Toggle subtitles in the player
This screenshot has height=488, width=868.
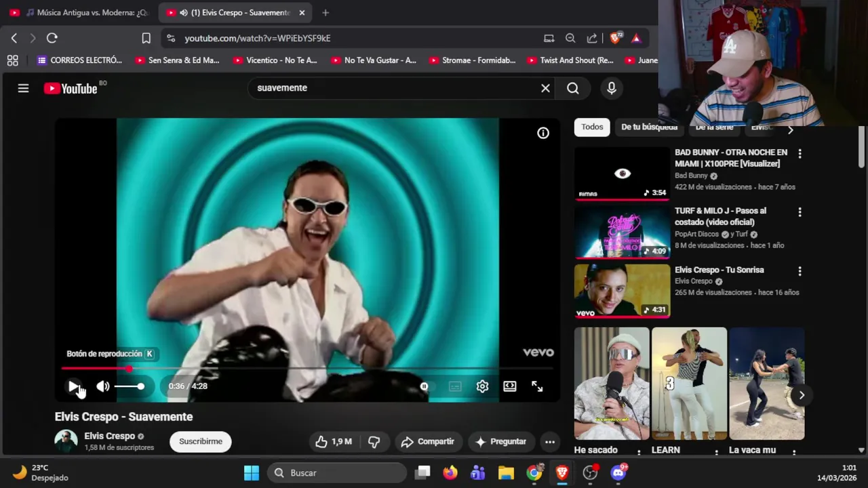(x=455, y=386)
